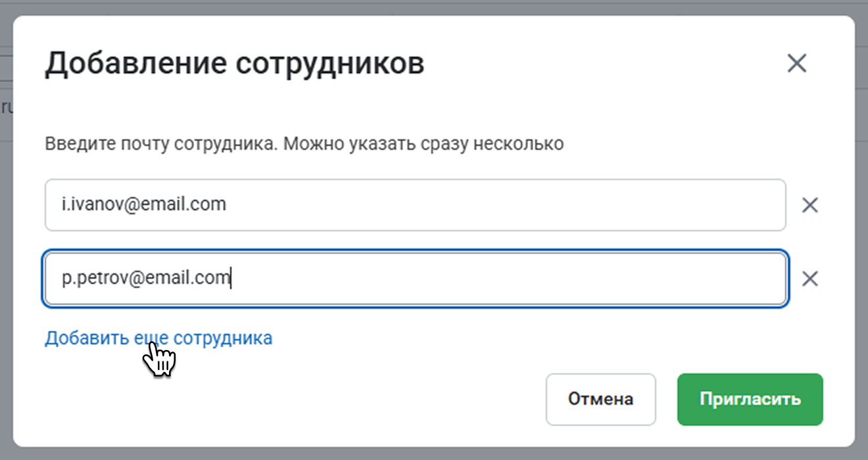Click Добавить еще сотрудника link
868x460 pixels.
[x=158, y=338]
